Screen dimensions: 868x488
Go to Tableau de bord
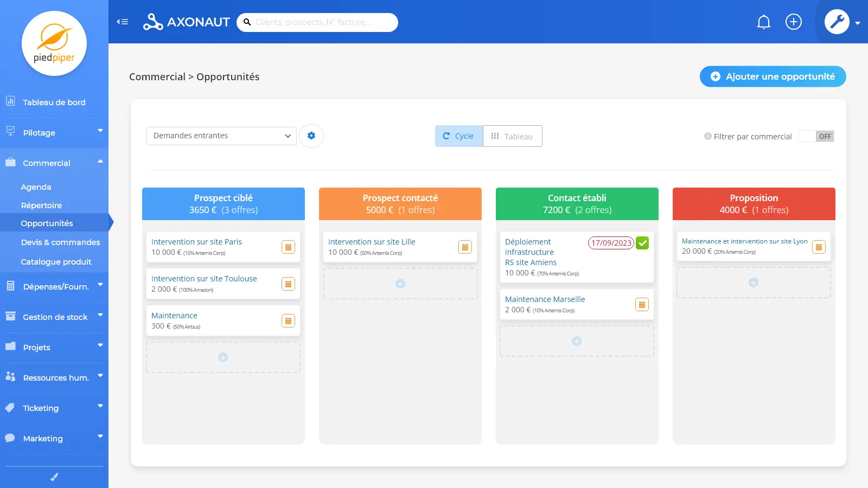coord(54,102)
